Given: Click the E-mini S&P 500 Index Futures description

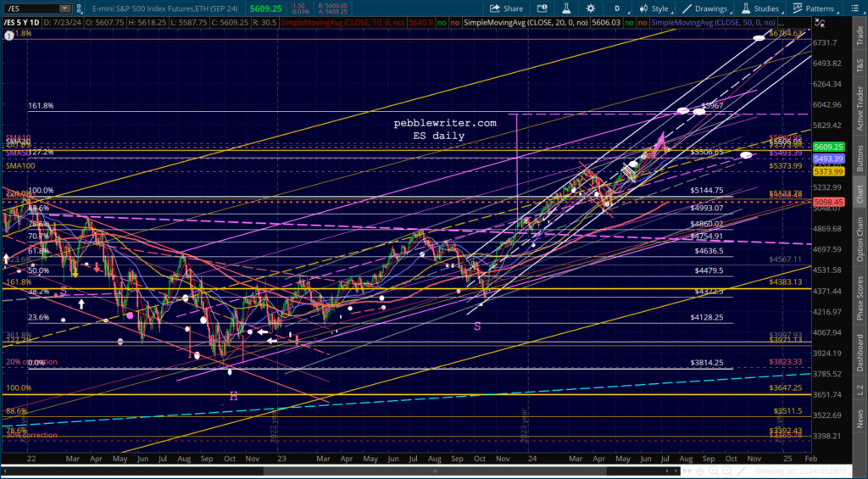Looking at the screenshot, I should pos(164,8).
